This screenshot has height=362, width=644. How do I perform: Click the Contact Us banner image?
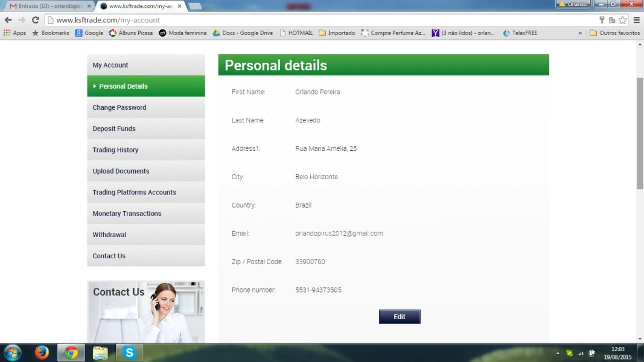146,312
